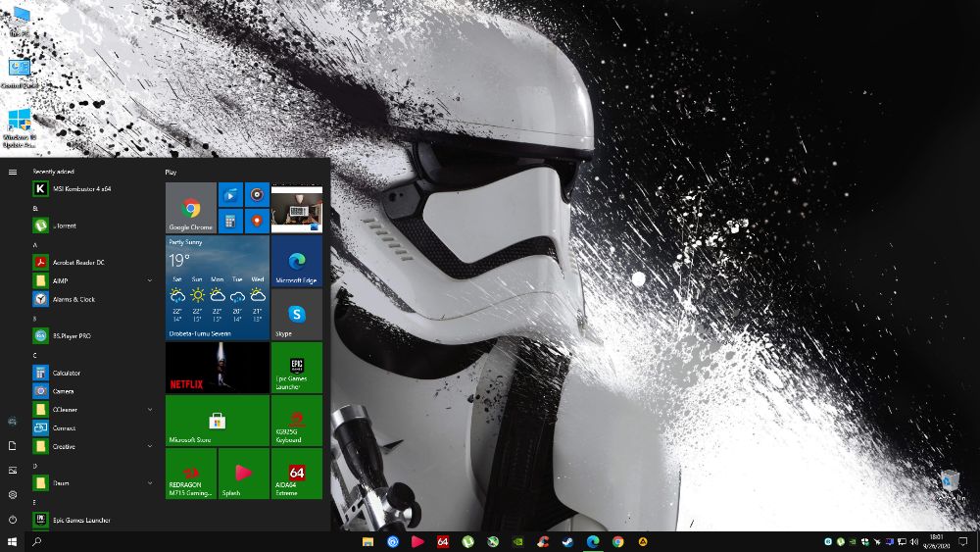Click the Steam icon in the taskbar
Viewport: 980px width, 552px height.
567,541
